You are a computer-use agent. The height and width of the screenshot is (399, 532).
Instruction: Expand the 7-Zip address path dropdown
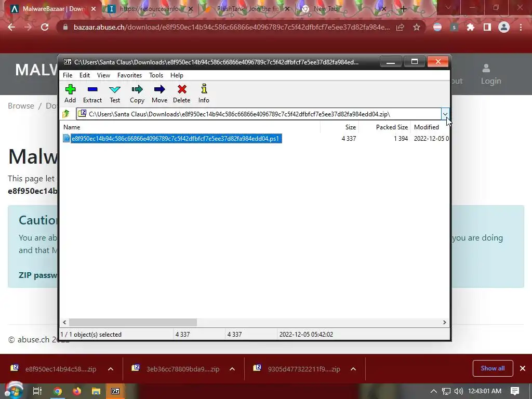pos(445,114)
